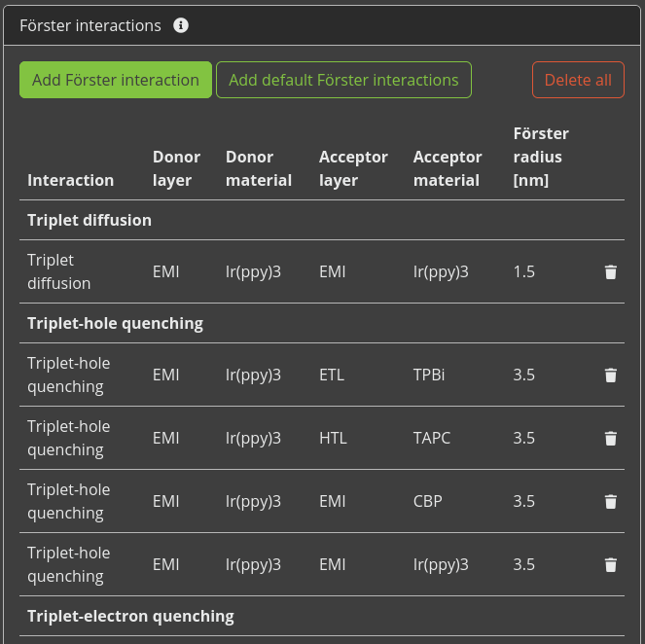
Task: Click the Add Förster interaction button
Action: coord(116,80)
